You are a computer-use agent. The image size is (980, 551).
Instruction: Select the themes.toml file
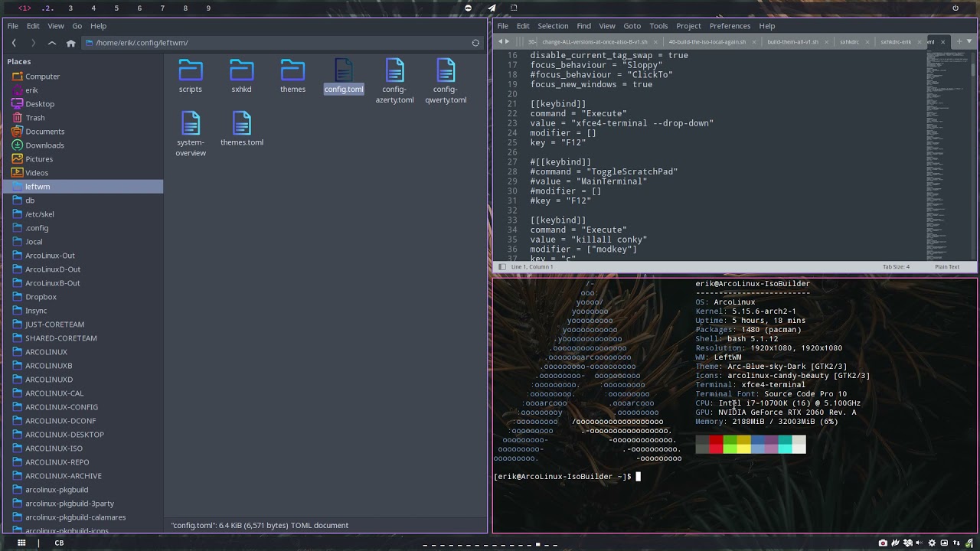click(242, 129)
